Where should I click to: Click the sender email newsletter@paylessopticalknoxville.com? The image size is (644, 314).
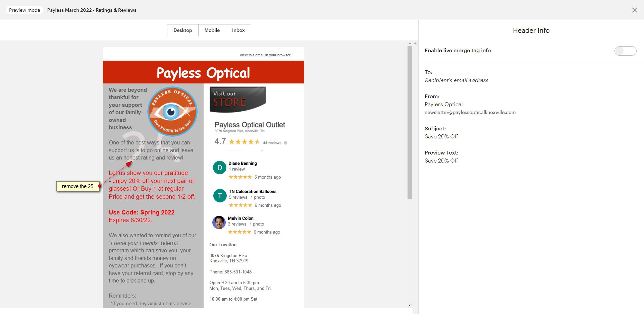pyautogui.click(x=470, y=112)
